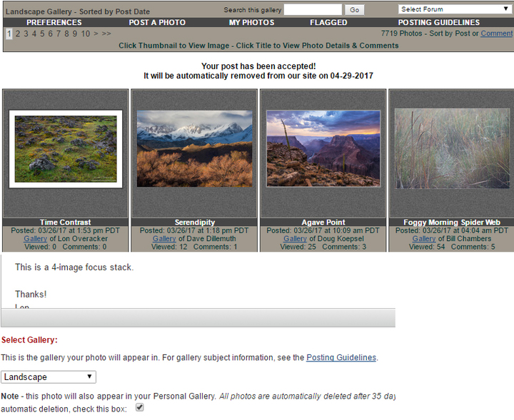
Task: Expand the Landscape gallery dropdown
Action: point(49,377)
